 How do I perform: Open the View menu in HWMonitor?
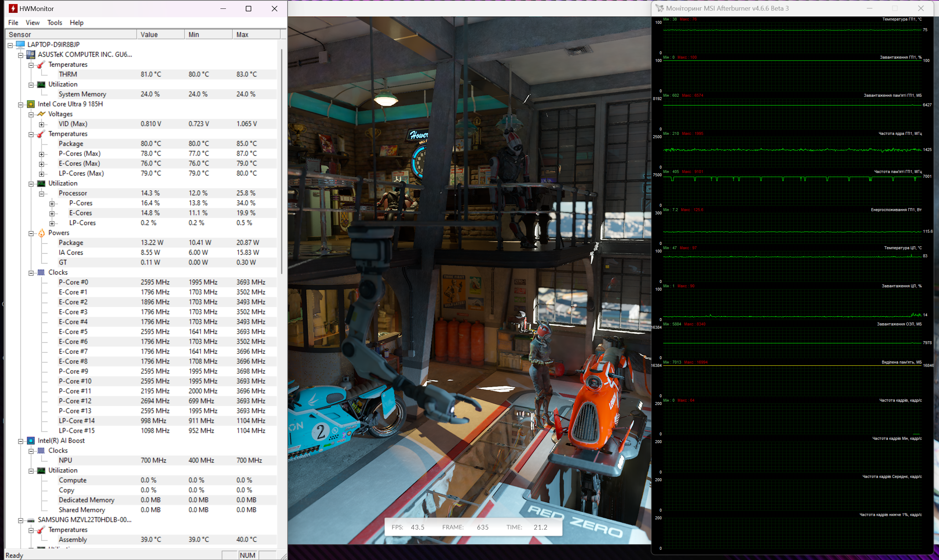coord(33,23)
